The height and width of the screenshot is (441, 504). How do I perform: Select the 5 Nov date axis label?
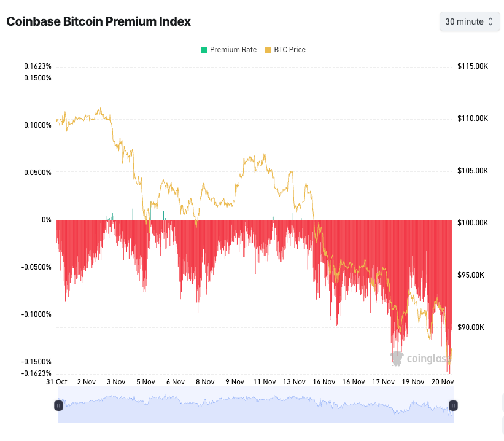coord(145,381)
